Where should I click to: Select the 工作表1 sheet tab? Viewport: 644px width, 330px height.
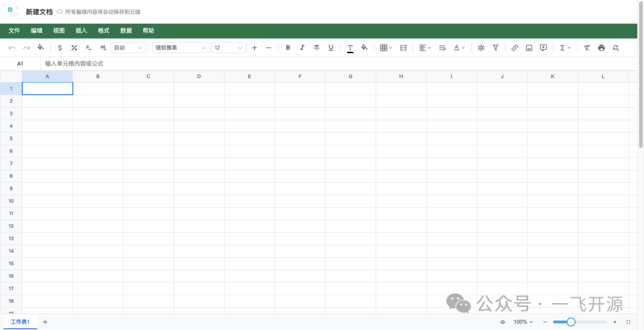pyautogui.click(x=20, y=322)
